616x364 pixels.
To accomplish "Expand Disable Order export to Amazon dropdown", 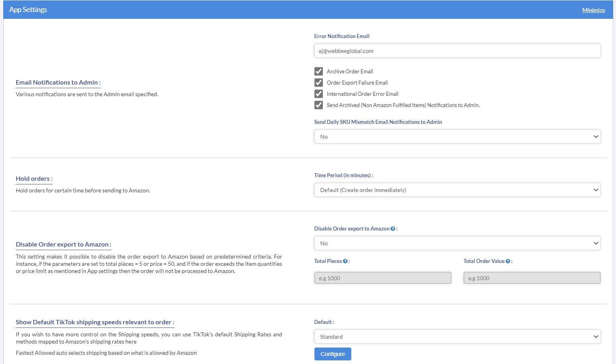I will (x=457, y=243).
